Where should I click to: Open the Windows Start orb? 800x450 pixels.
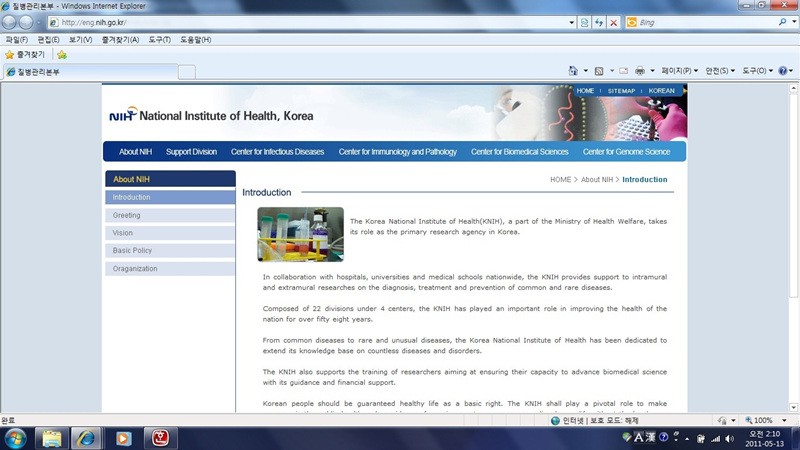pos(15,438)
